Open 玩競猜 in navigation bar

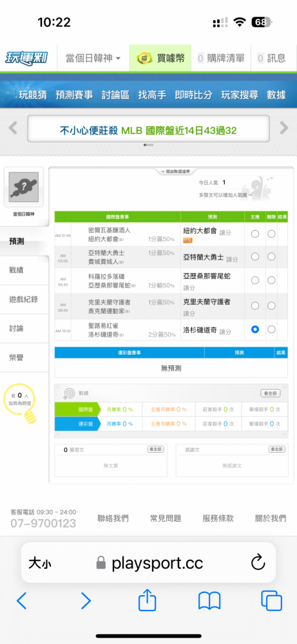pyautogui.click(x=33, y=95)
